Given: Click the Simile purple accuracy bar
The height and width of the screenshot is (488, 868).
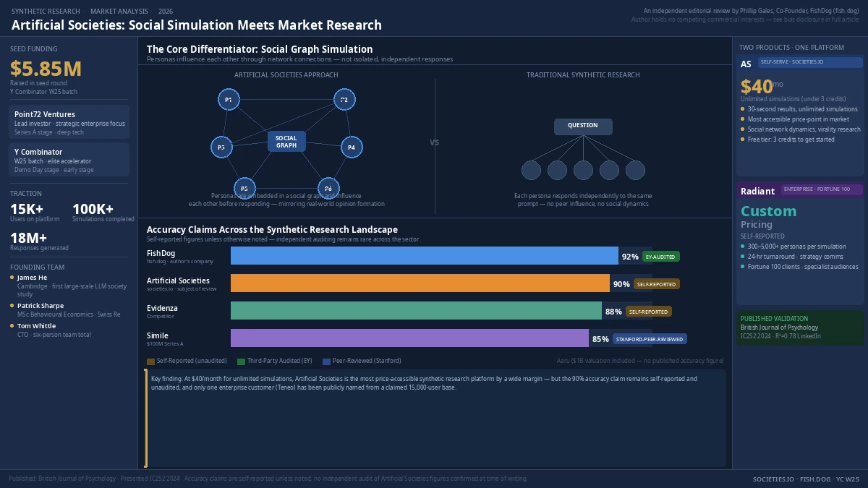Looking at the screenshot, I should pyautogui.click(x=409, y=338).
